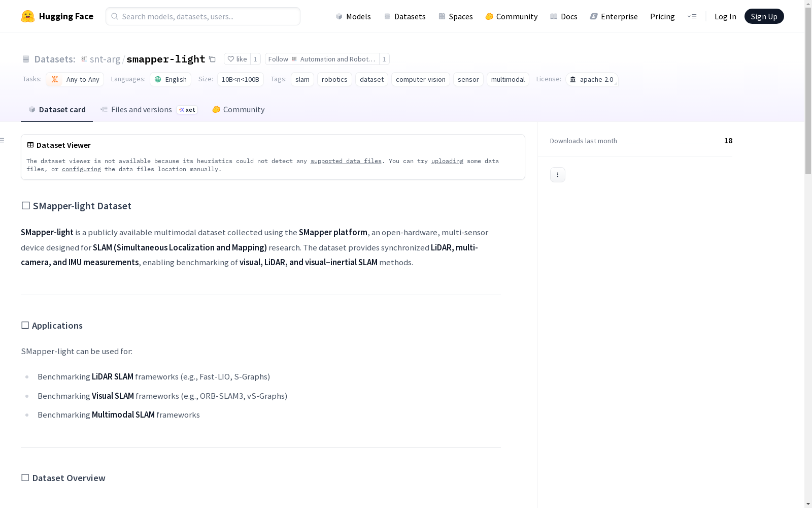Open the three-dot options menu
This screenshot has height=508, width=812.
click(558, 175)
